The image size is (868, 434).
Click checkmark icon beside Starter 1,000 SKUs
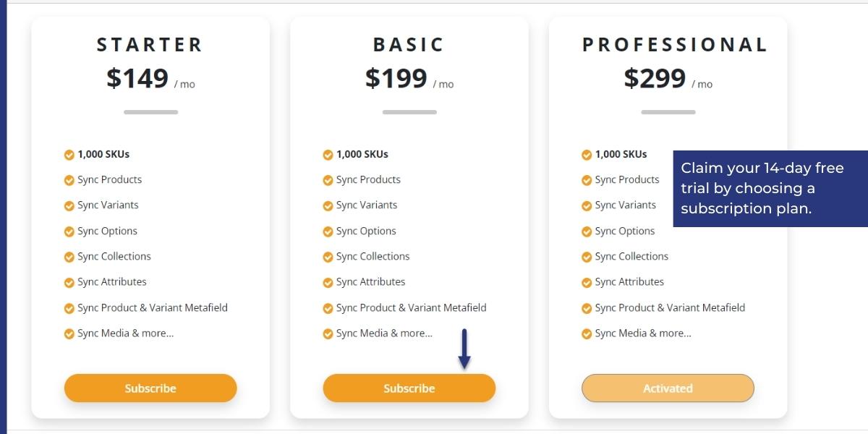tap(69, 155)
